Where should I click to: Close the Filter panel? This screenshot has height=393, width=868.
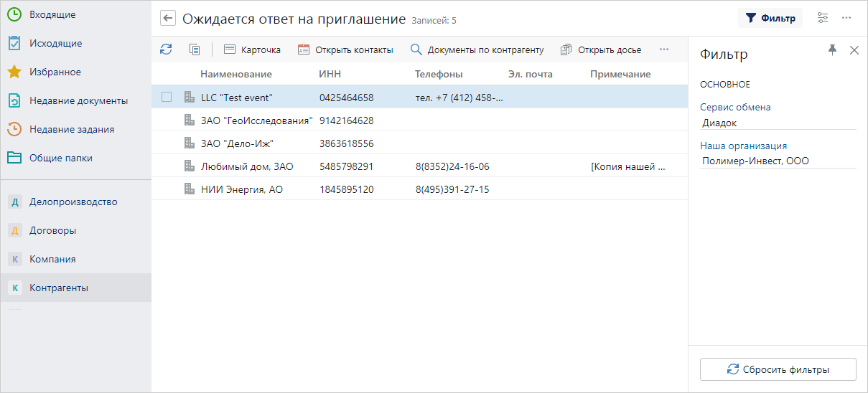[x=854, y=49]
